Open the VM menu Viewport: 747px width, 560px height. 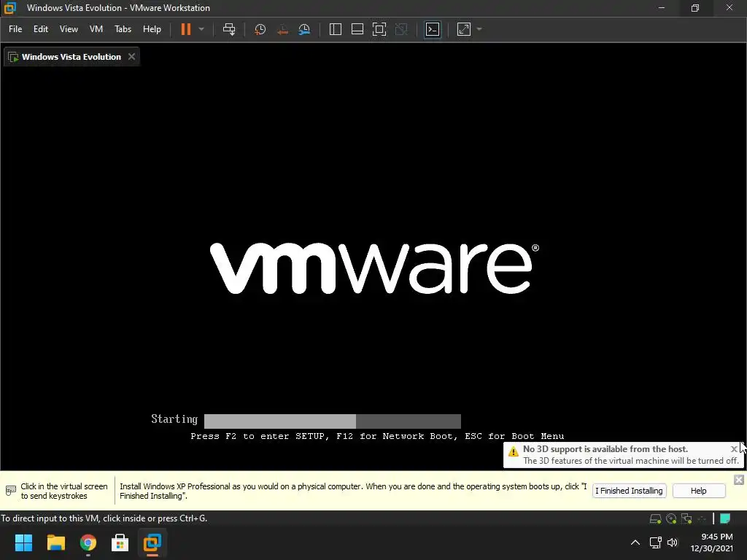point(96,29)
